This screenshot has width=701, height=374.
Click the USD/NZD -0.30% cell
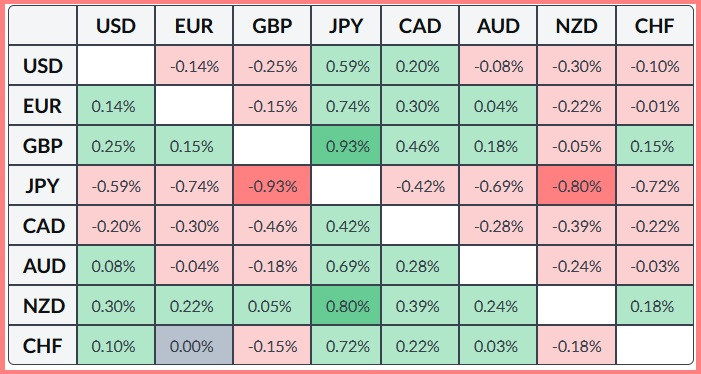coord(577,66)
